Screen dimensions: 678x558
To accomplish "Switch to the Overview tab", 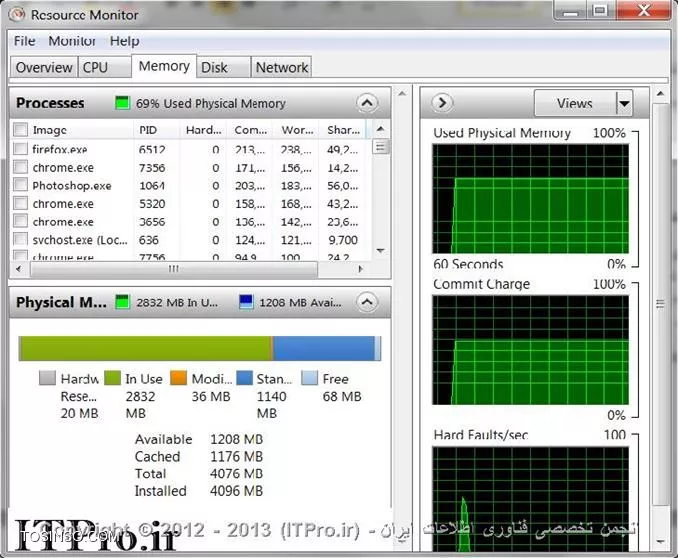I will pos(44,67).
